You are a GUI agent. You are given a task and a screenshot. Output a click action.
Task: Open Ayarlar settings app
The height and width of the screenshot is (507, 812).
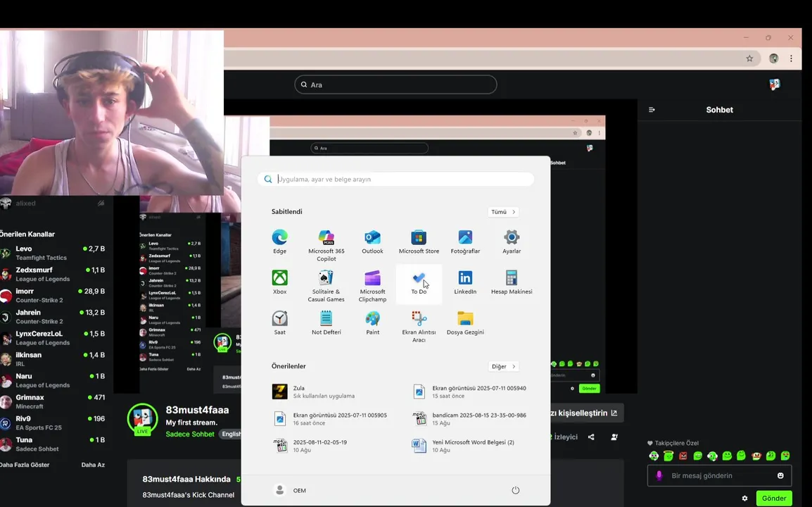pos(512,242)
